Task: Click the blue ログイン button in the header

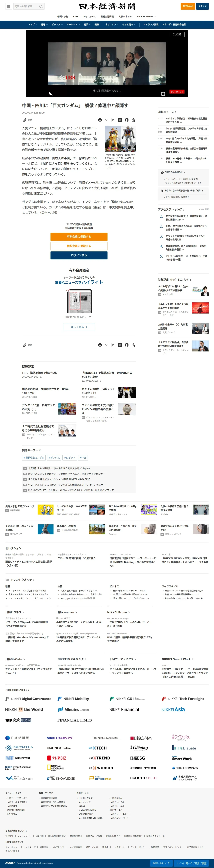Action: click(x=202, y=6)
